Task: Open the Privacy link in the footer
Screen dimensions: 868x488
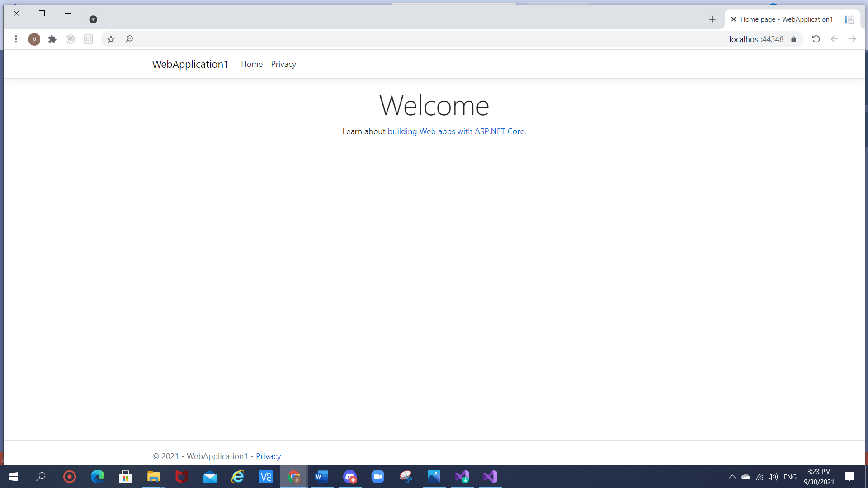Action: 269,456
